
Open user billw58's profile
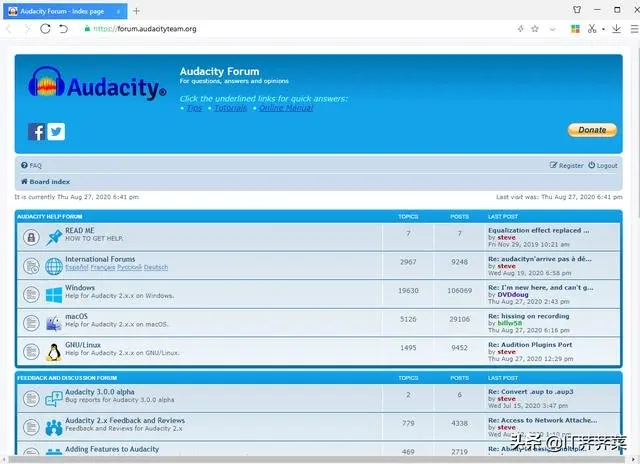click(x=510, y=323)
